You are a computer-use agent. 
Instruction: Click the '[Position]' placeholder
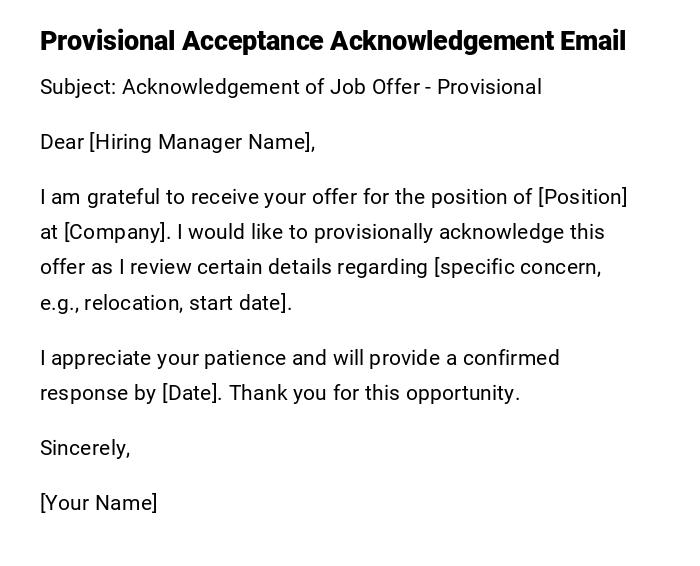click(582, 197)
